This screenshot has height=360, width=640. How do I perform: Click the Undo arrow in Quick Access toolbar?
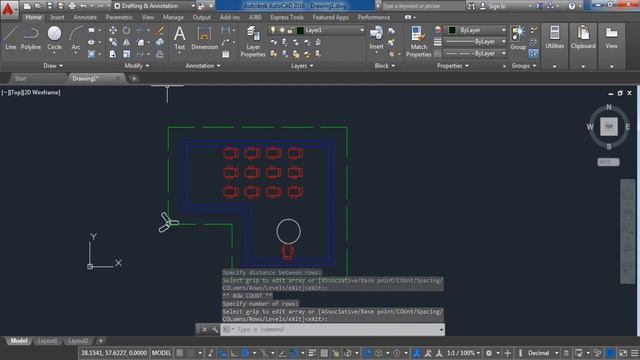click(84, 6)
